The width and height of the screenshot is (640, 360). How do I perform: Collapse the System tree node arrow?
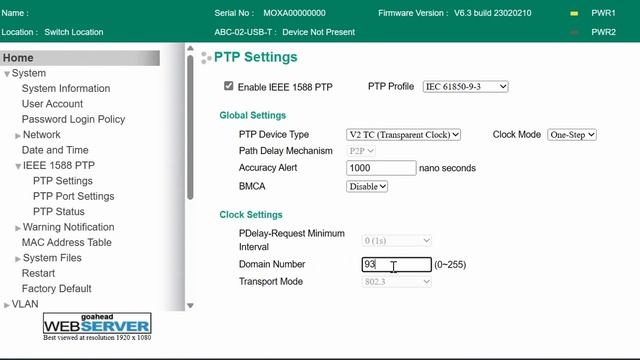[x=7, y=74]
